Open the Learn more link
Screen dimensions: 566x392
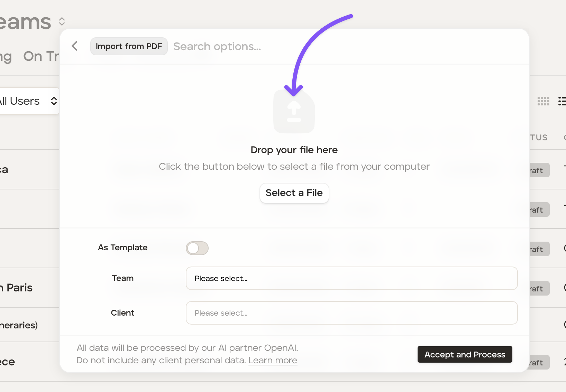pos(273,360)
